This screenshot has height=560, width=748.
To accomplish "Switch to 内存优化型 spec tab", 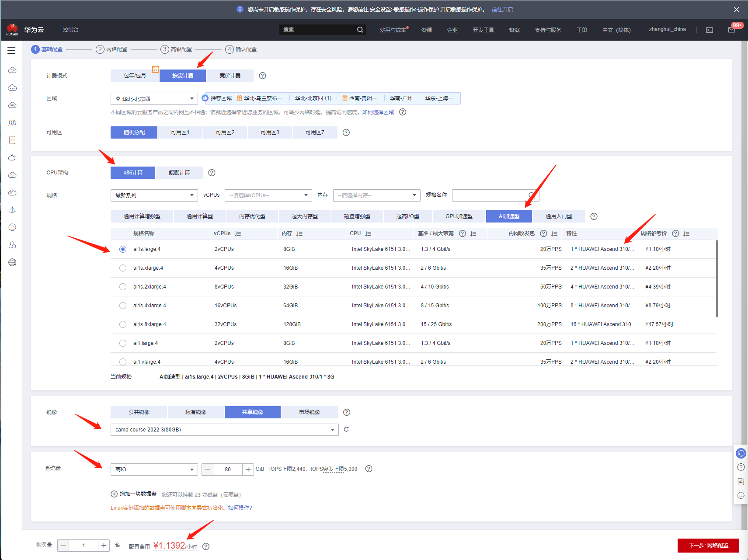I will point(252,216).
